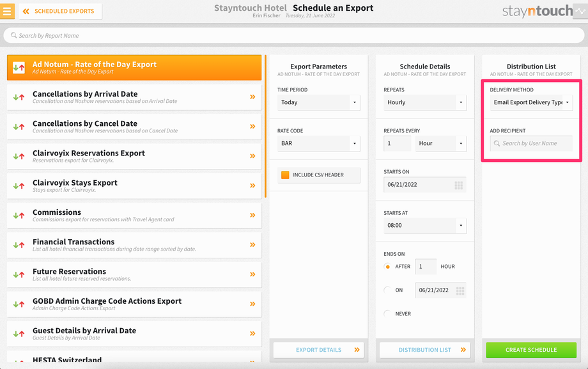The width and height of the screenshot is (588, 369).
Task: Select Cancellations by Cancel Date export
Action: click(x=134, y=127)
